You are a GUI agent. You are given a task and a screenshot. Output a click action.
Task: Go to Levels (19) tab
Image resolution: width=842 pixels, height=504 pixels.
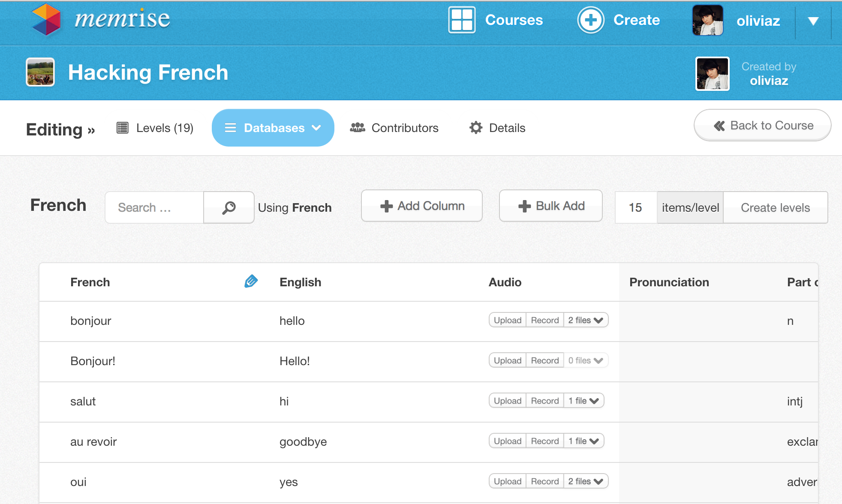point(155,128)
